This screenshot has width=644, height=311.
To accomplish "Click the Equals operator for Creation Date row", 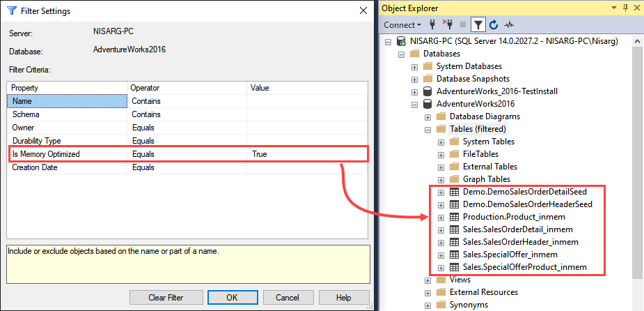I will (x=187, y=167).
